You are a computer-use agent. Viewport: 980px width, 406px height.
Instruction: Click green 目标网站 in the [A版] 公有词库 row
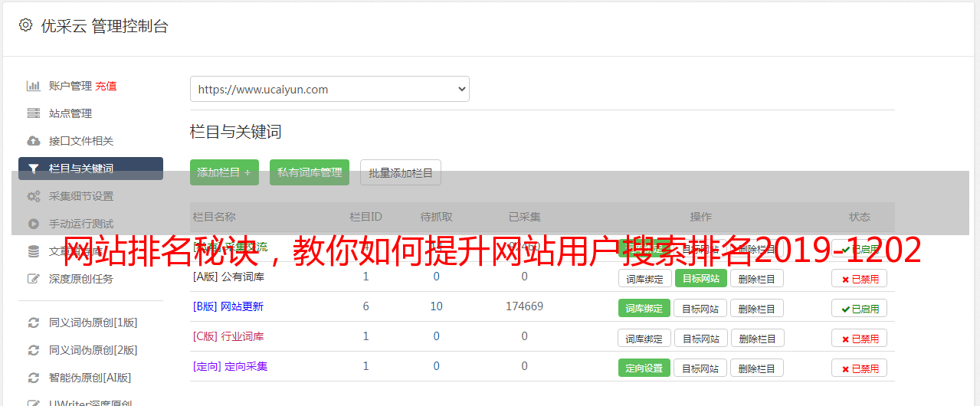pyautogui.click(x=700, y=278)
